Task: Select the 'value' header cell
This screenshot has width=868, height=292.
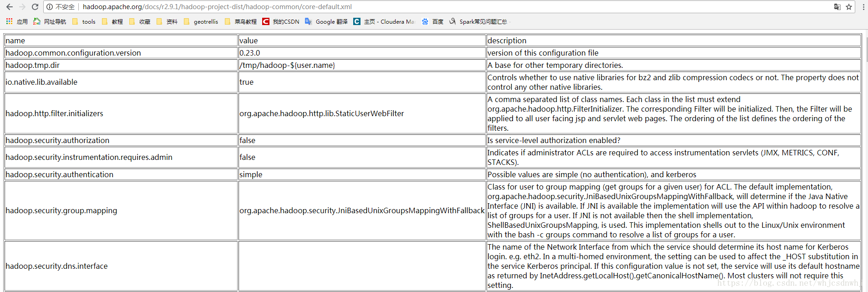Action: tap(362, 41)
